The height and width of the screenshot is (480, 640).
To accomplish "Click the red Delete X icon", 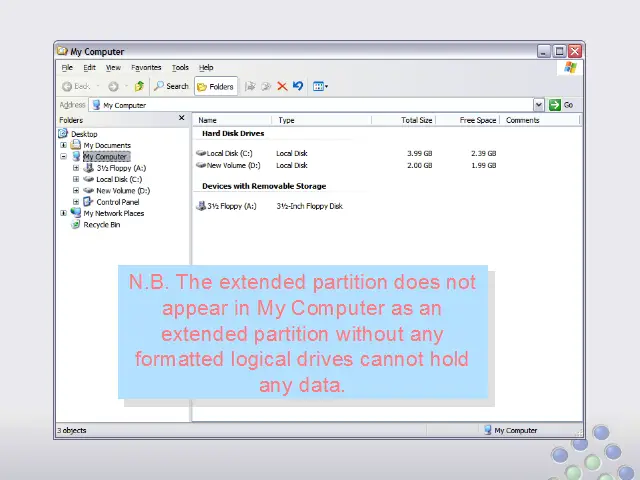I will [x=282, y=86].
